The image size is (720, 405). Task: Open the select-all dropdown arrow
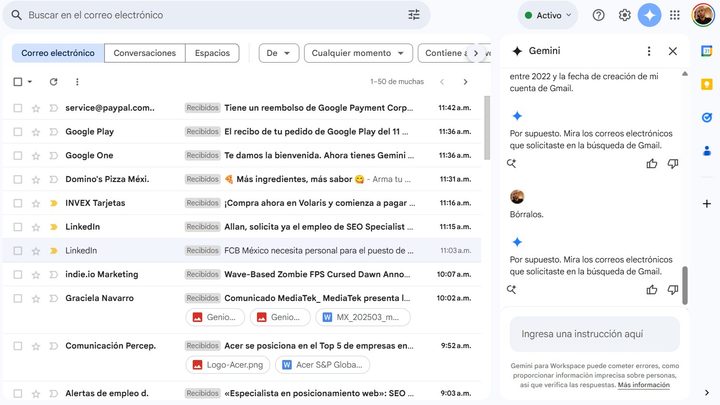pyautogui.click(x=30, y=82)
